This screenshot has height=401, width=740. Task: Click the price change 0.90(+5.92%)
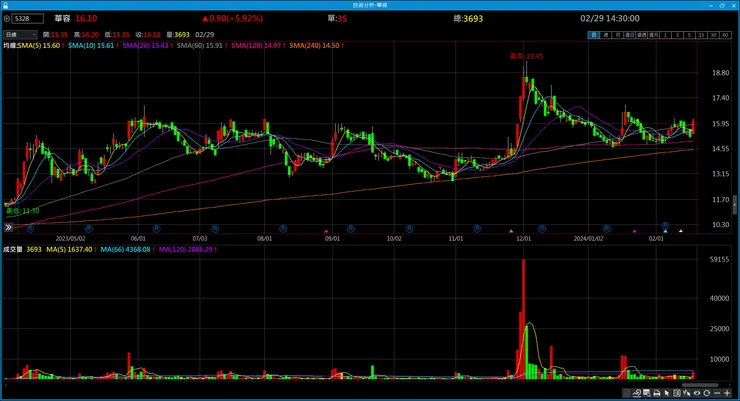coord(233,18)
